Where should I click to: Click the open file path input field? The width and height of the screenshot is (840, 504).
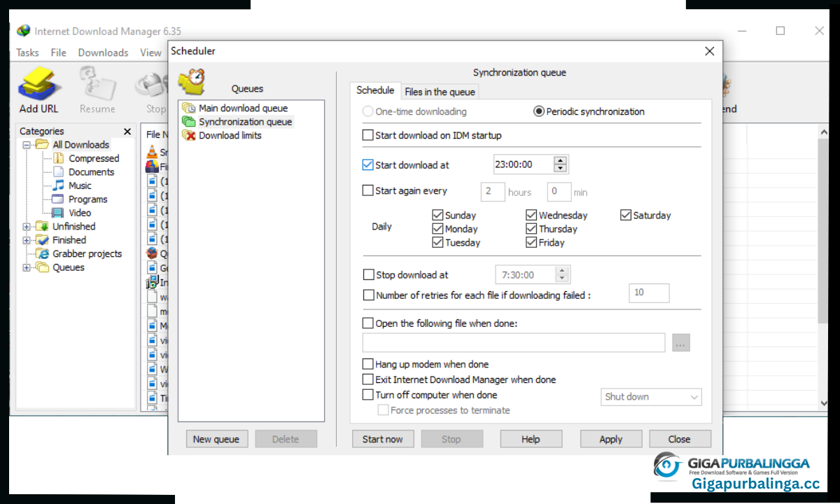tap(514, 343)
